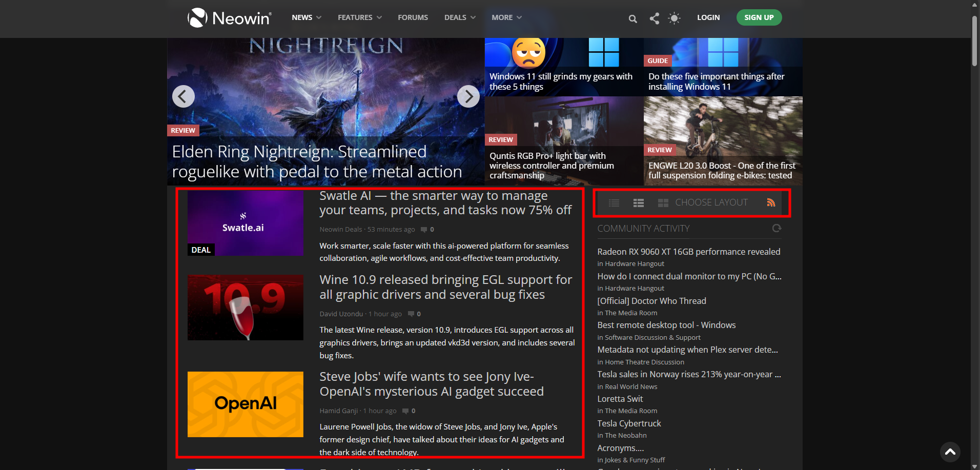Viewport: 980px width, 470px height.
Task: Open 'Best remote desktop tool - Windows' thread
Action: pos(666,325)
